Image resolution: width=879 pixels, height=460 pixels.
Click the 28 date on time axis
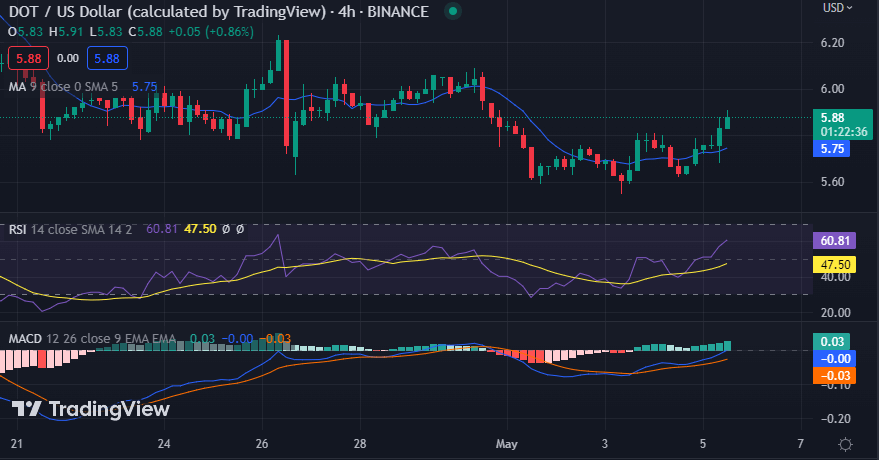360,444
